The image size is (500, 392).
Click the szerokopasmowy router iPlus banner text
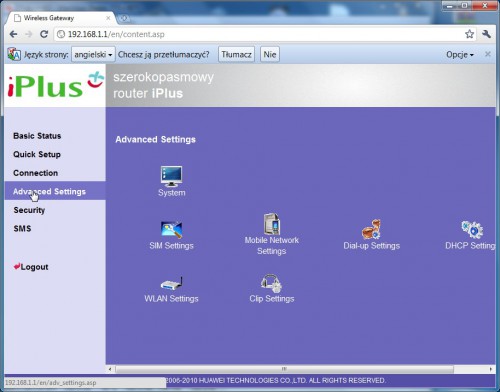(163, 85)
